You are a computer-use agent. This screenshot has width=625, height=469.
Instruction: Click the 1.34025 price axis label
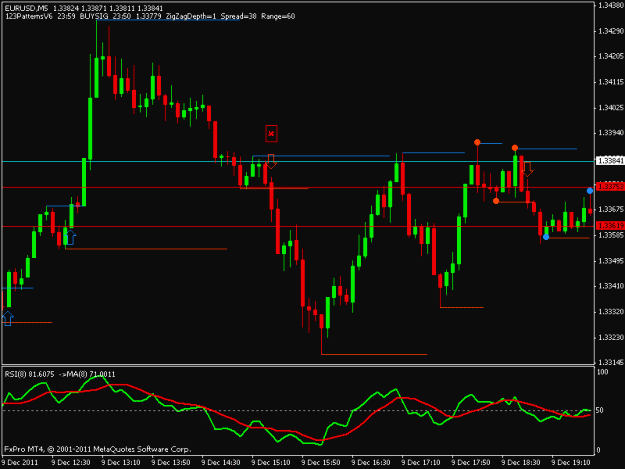tap(611, 108)
